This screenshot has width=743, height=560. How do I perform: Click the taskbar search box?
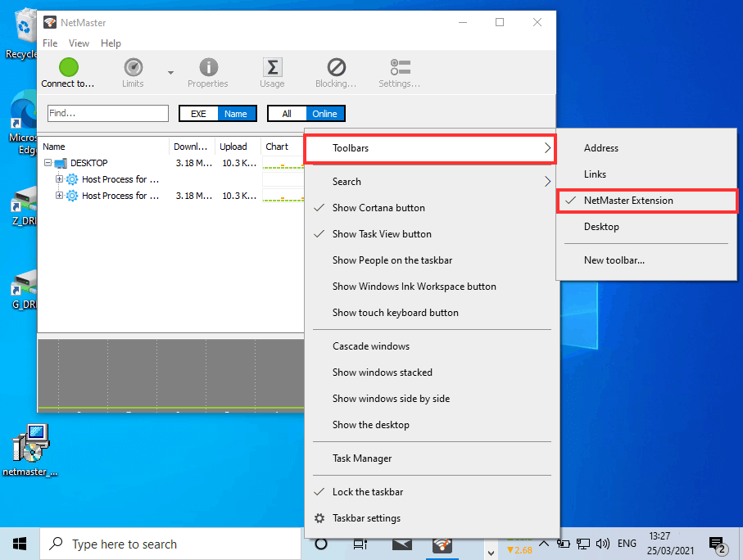point(170,544)
